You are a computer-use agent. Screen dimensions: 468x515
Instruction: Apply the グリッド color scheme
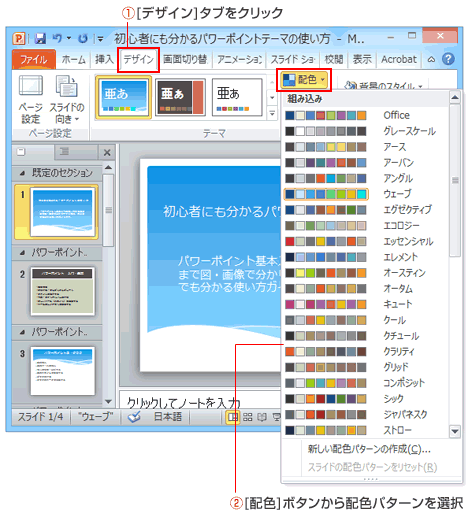365,367
